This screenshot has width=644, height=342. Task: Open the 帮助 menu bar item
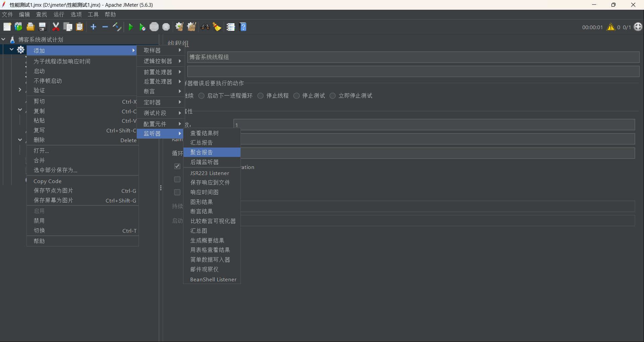pyautogui.click(x=110, y=14)
